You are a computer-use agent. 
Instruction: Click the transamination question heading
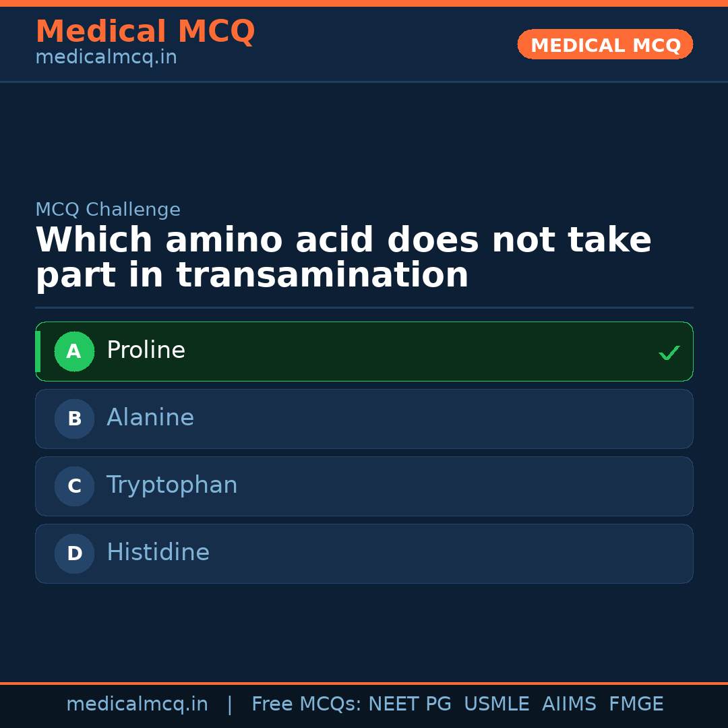(x=343, y=258)
